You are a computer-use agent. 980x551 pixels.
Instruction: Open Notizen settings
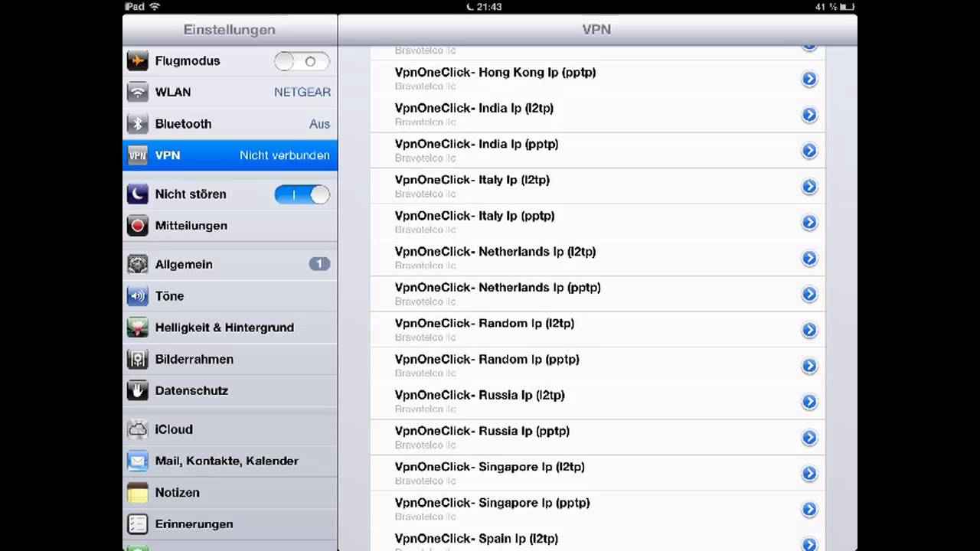coord(230,493)
